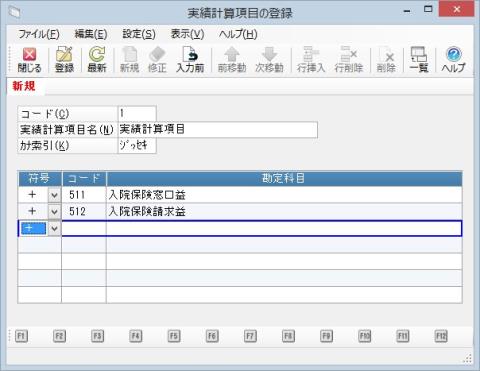480x371 pixels.
Task: Minimize the 実績計算項目の登録 window
Action: (x=407, y=11)
